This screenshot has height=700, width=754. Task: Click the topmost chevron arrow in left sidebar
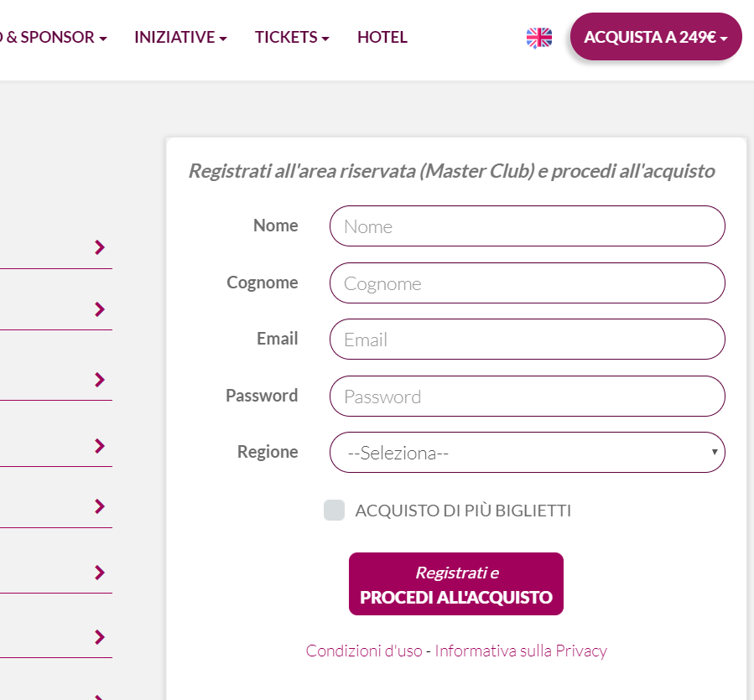[100, 246]
